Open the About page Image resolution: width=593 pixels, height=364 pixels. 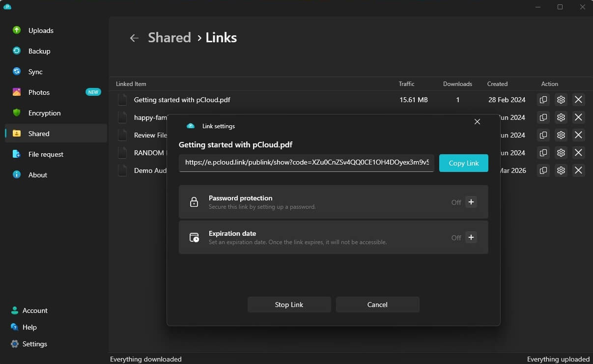[37, 175]
